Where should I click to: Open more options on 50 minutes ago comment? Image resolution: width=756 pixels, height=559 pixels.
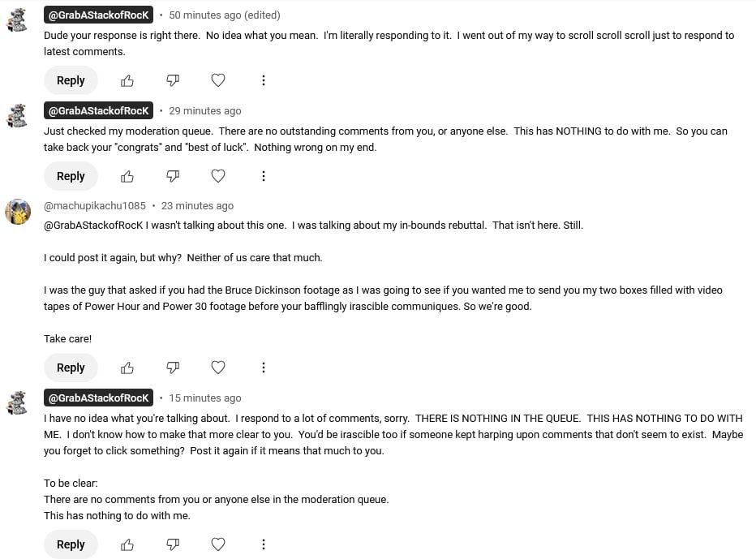point(264,80)
